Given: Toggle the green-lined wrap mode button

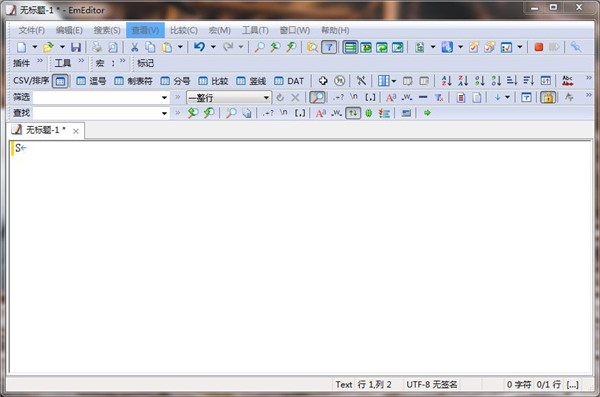Looking at the screenshot, I should coord(350,47).
